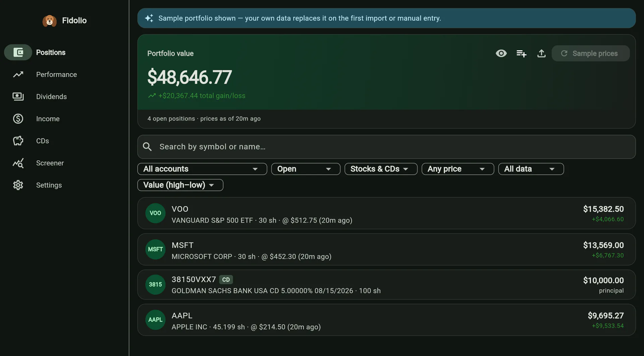Open the Open status filter dropdown
The width and height of the screenshot is (644, 356).
(x=306, y=169)
